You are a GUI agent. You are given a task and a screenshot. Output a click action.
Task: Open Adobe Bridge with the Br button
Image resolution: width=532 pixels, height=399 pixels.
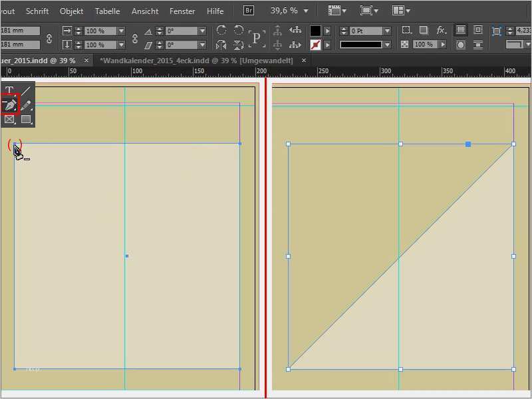click(249, 11)
